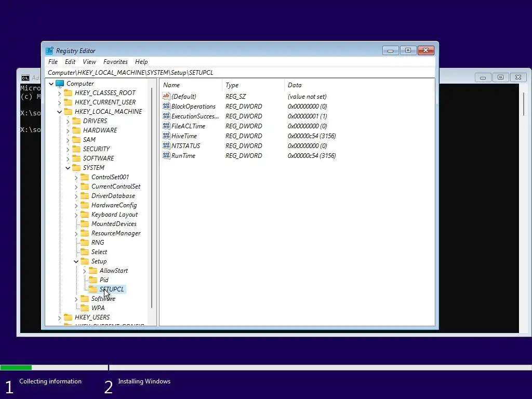Click the HARDWARE folder icon

tap(76, 130)
